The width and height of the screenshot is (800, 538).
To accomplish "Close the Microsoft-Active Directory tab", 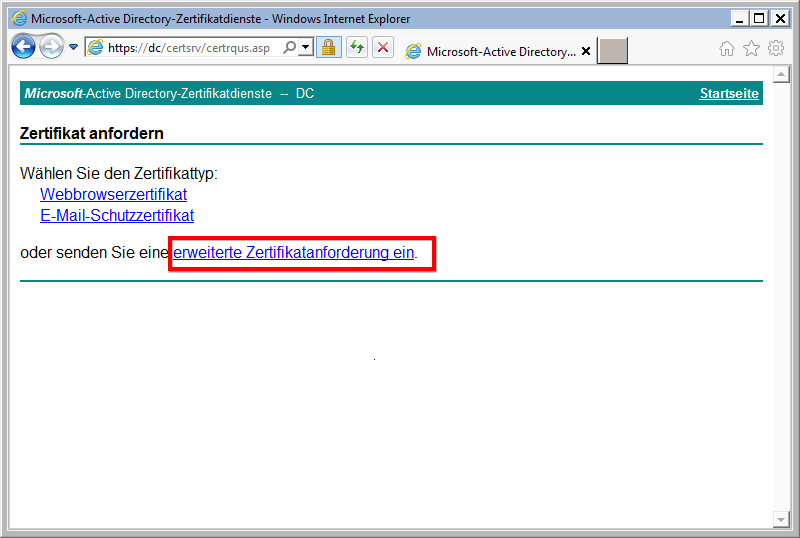I will (586, 51).
